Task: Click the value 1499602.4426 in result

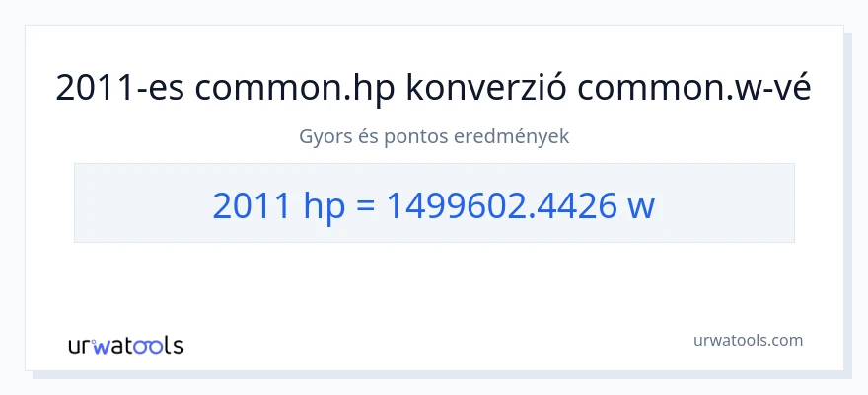Action: 500,205
